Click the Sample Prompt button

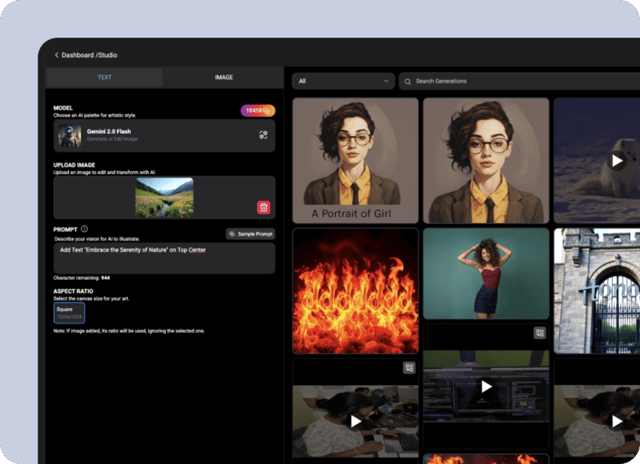(250, 234)
